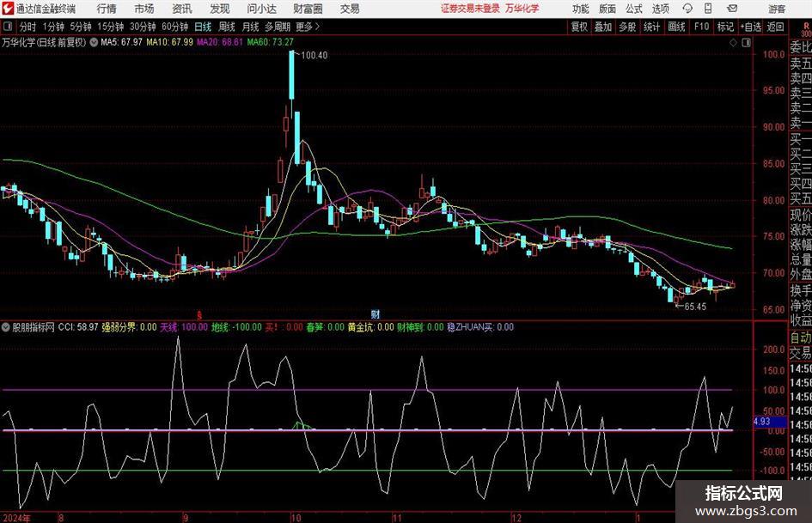Click the 画线 drawing toolbar button
812x523 pixels.
click(x=676, y=27)
